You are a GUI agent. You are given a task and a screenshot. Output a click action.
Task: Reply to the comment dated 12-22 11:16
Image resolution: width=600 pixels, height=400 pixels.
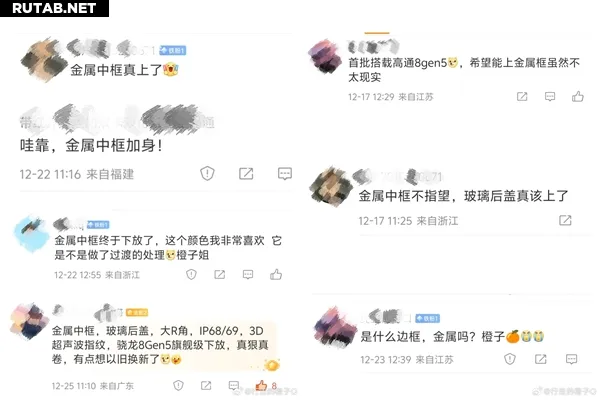285,173
